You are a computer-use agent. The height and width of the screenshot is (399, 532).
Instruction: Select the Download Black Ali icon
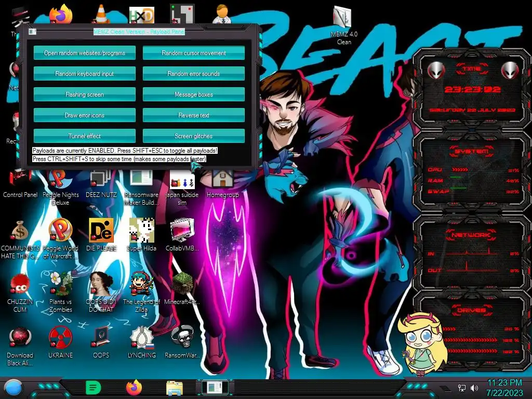point(20,346)
